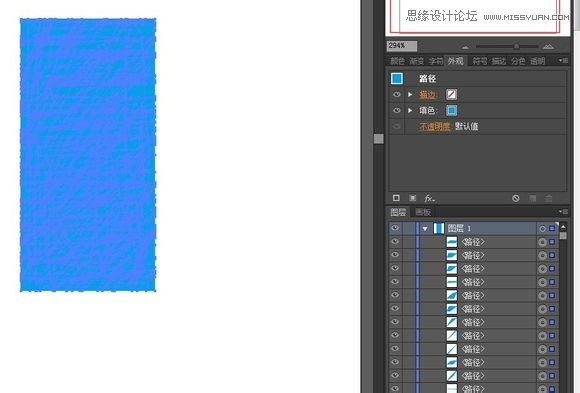This screenshot has width=580, height=393.
Task: Add new stroke in Appearance panel
Action: coord(396,198)
